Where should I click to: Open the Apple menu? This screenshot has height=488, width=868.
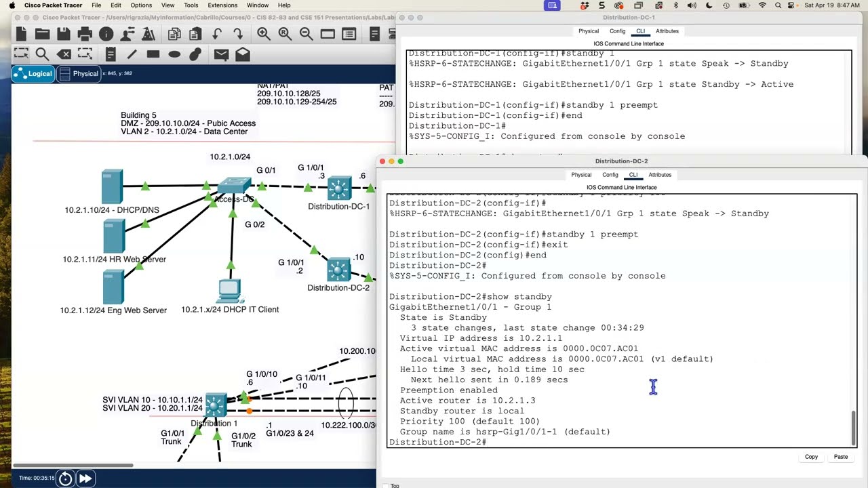[x=12, y=5]
